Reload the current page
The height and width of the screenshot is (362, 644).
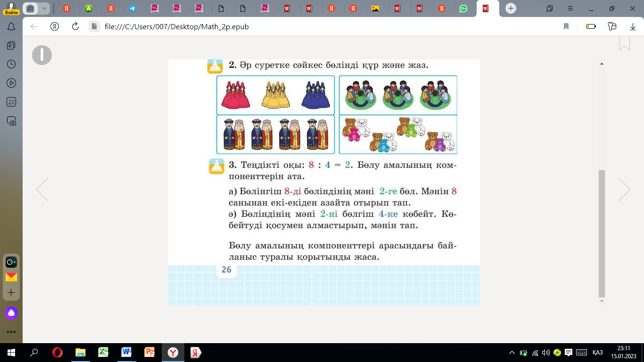(75, 27)
